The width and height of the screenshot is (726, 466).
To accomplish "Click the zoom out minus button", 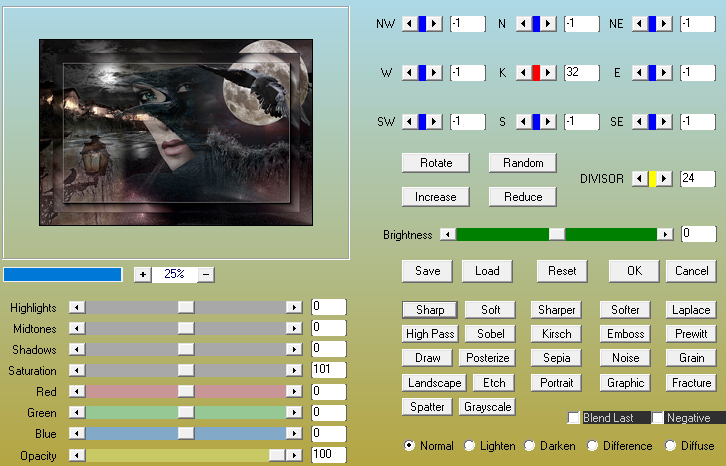I will [x=206, y=274].
